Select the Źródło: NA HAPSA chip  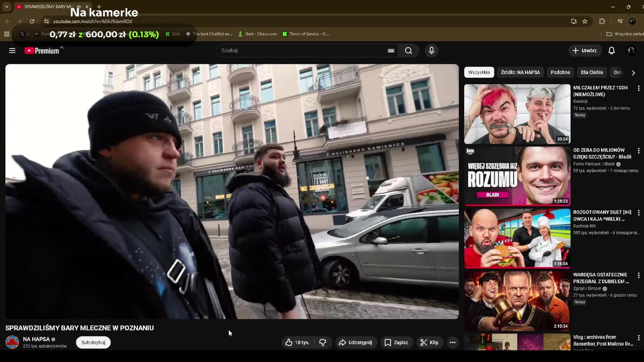pyautogui.click(x=520, y=72)
